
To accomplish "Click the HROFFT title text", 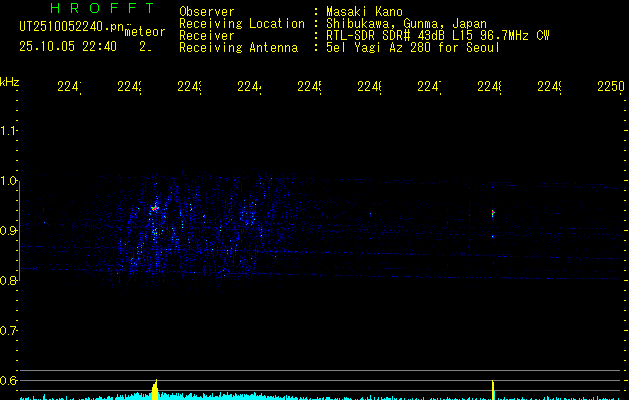I will (88, 10).
